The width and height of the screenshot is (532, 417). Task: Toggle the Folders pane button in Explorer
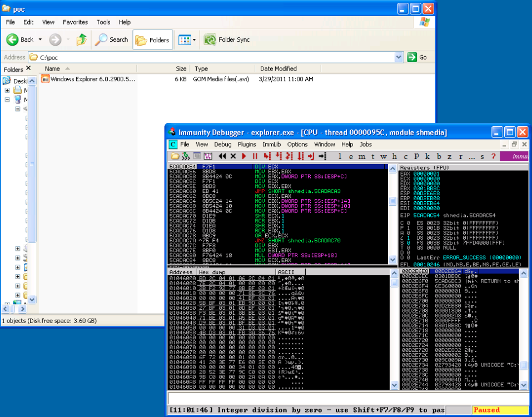point(153,39)
